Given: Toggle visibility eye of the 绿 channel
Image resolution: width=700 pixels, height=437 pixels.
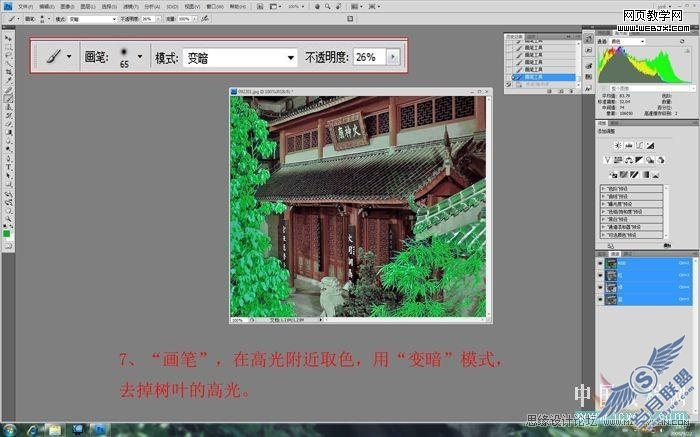Looking at the screenshot, I should 600,287.
